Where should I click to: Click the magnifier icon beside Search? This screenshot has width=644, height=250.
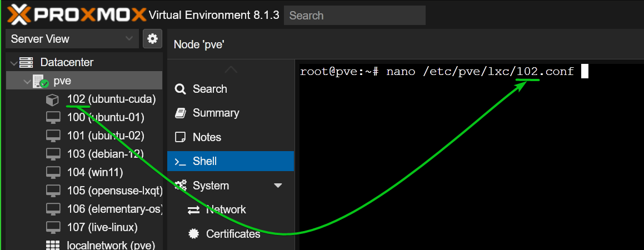pos(180,89)
